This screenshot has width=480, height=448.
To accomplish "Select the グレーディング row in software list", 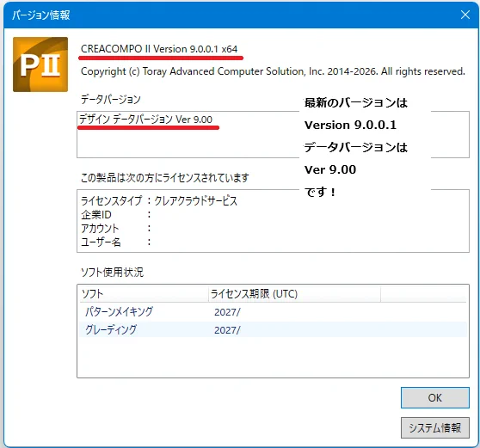I will [x=273, y=329].
